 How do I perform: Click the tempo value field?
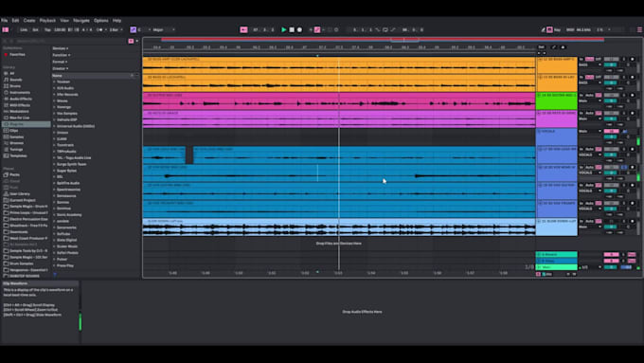60,29
